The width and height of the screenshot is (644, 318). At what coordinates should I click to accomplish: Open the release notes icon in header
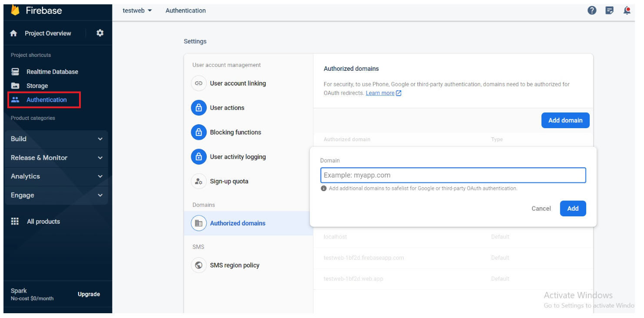click(x=610, y=10)
